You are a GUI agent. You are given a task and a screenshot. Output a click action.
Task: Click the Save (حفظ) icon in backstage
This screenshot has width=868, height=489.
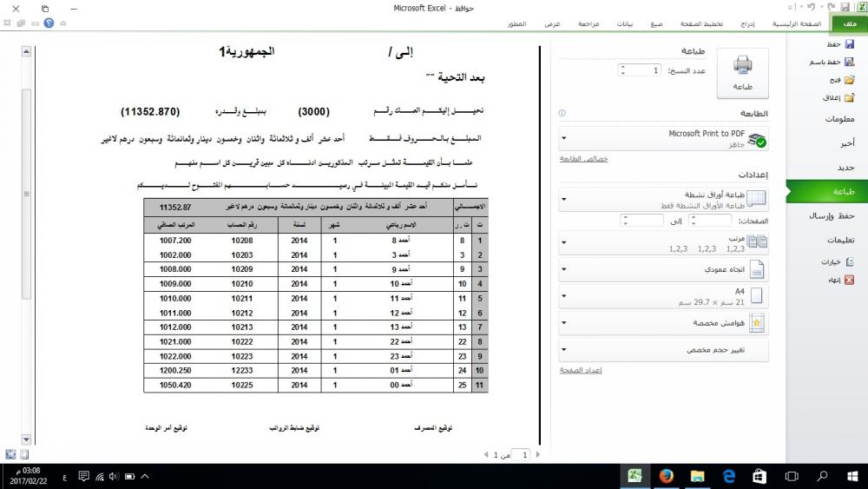[x=850, y=43]
